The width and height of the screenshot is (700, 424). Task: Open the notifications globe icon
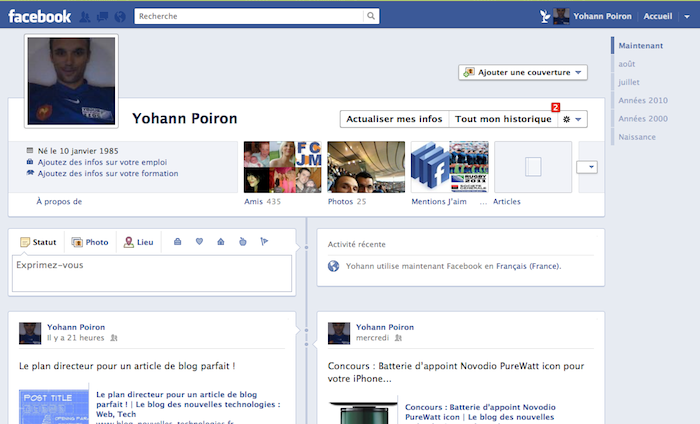tap(120, 16)
